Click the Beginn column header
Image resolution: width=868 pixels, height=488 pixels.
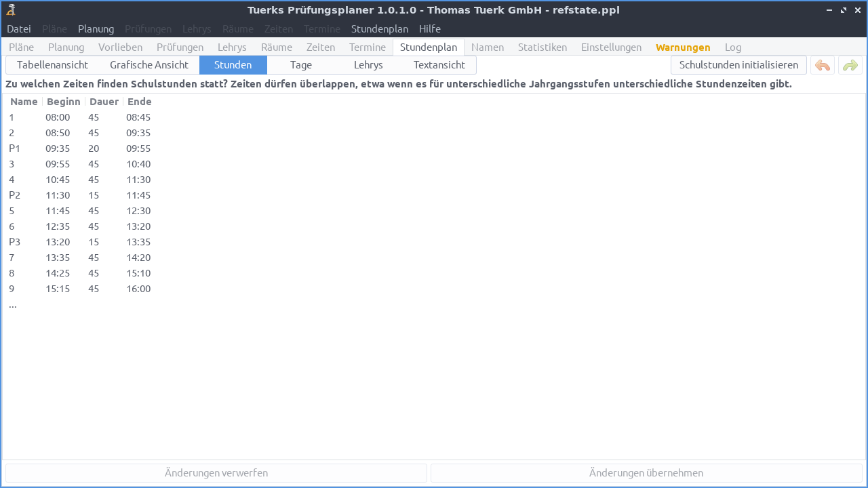(x=64, y=102)
